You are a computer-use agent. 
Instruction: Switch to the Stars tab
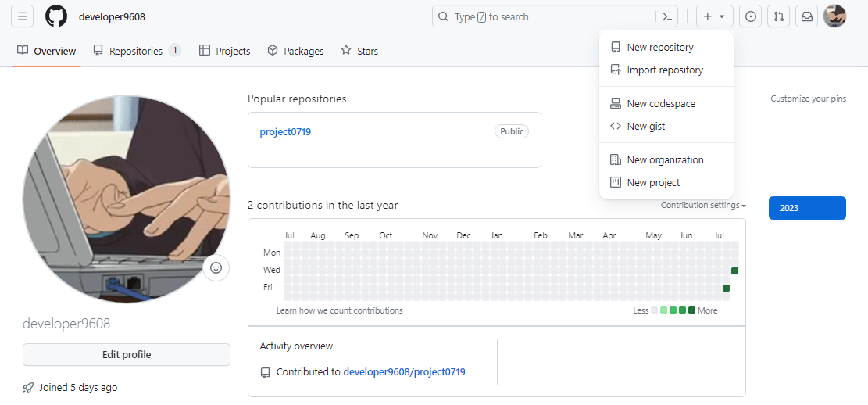coord(359,51)
